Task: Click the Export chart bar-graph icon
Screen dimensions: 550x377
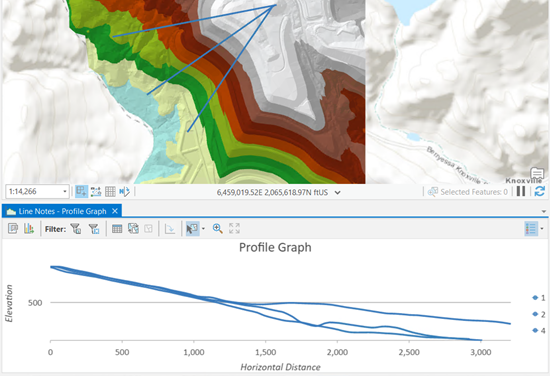Action: tap(29, 229)
